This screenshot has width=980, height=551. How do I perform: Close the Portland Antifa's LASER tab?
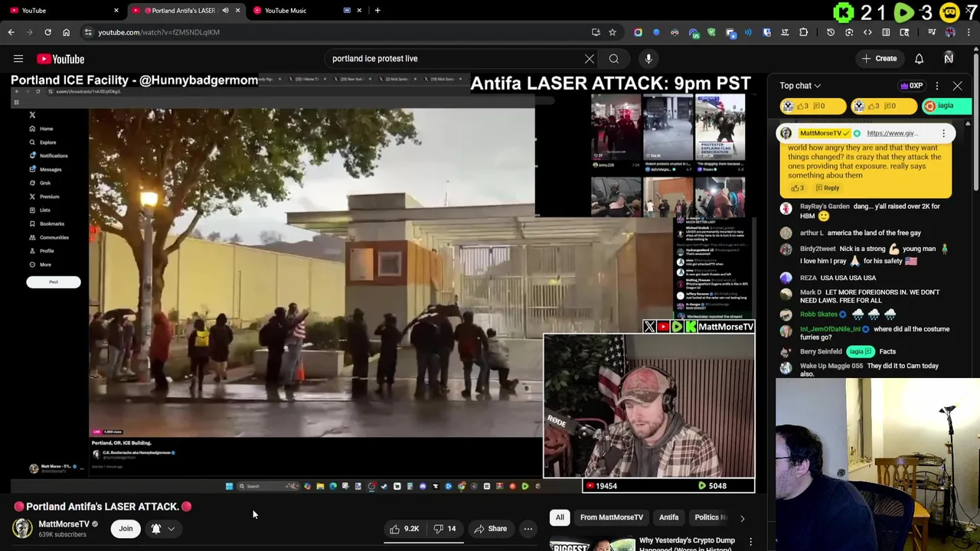tap(237, 11)
